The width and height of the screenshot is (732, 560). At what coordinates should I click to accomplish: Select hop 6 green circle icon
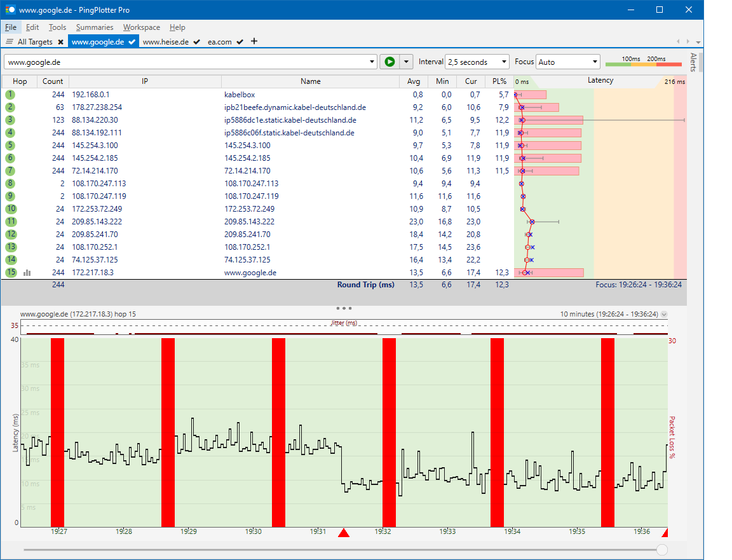[x=10, y=158]
